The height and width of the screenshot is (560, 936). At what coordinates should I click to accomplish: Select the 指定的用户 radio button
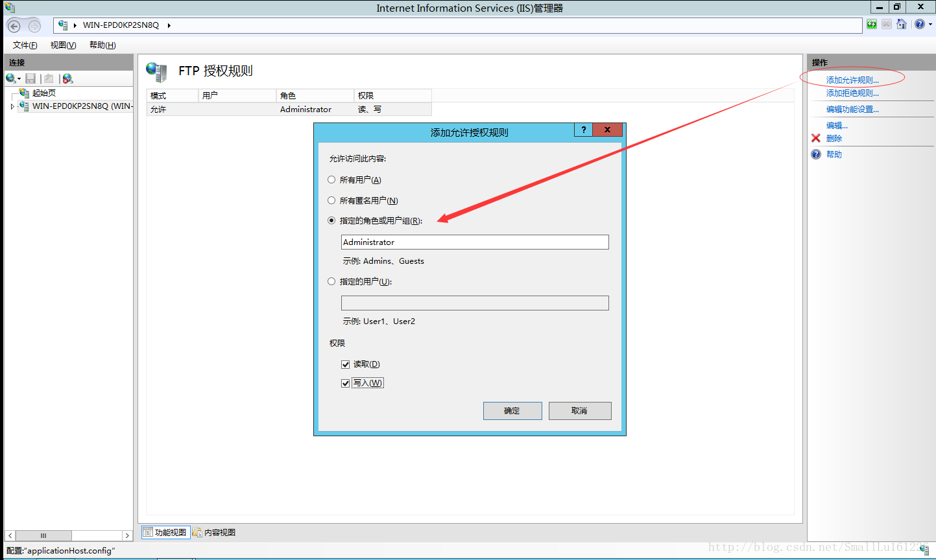pos(331,281)
